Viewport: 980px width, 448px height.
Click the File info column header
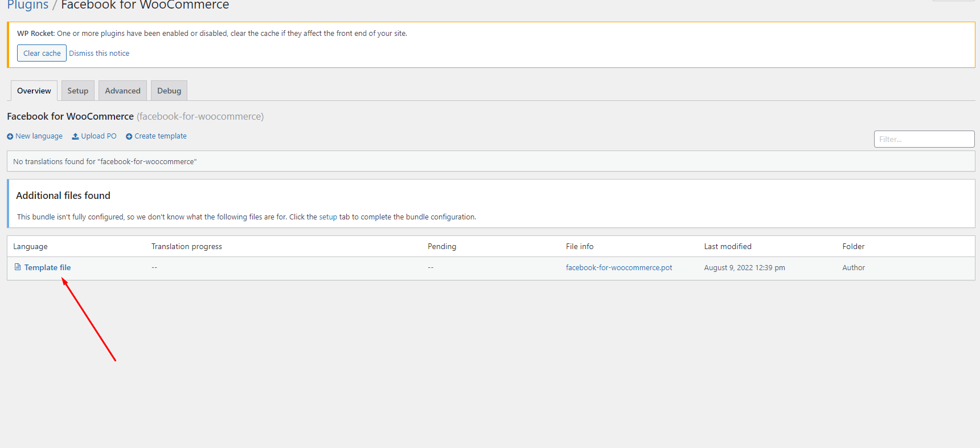pos(580,246)
